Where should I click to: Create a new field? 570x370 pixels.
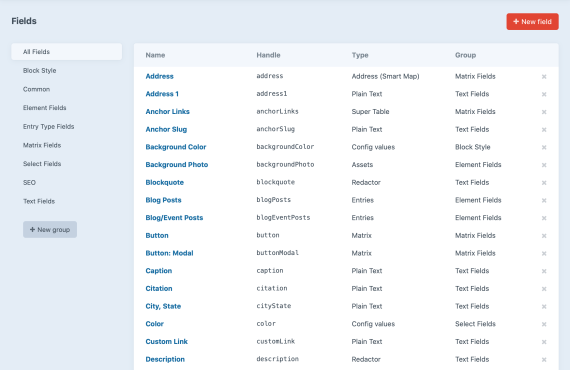click(532, 22)
